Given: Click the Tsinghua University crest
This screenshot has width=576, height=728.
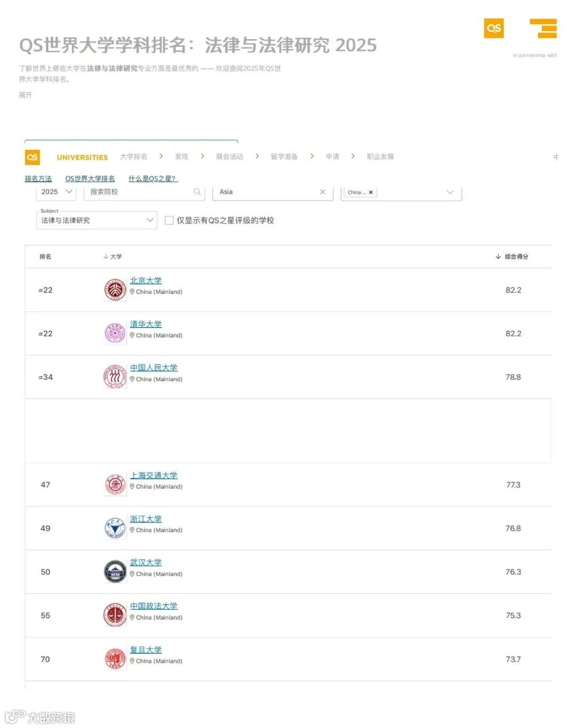Looking at the screenshot, I should click(115, 334).
